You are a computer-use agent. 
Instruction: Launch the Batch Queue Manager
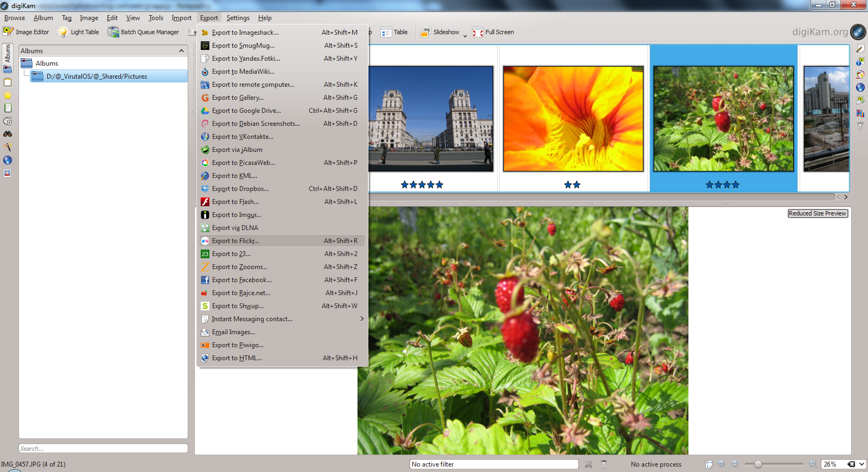point(143,32)
